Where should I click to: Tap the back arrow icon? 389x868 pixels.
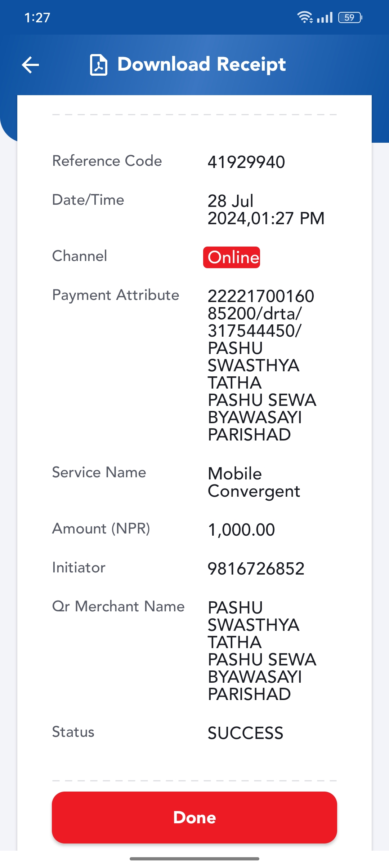[30, 65]
